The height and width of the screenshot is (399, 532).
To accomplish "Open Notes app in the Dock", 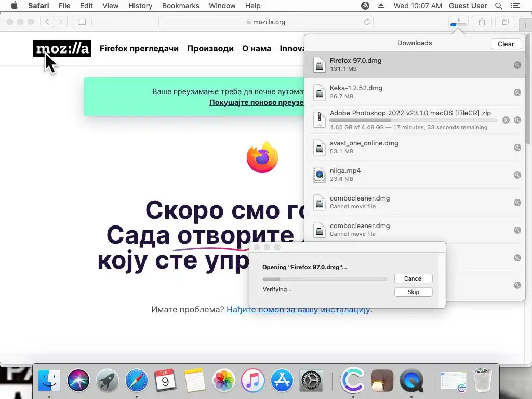I will tap(194, 380).
